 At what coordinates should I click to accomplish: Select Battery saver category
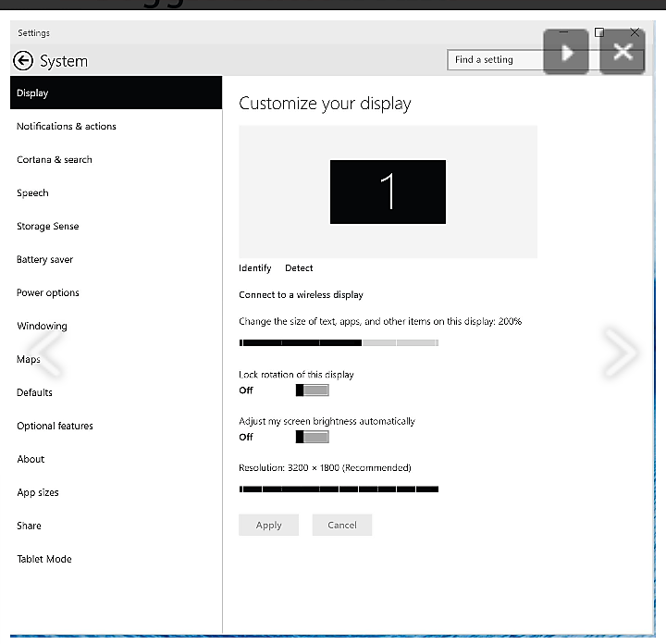(x=116, y=259)
